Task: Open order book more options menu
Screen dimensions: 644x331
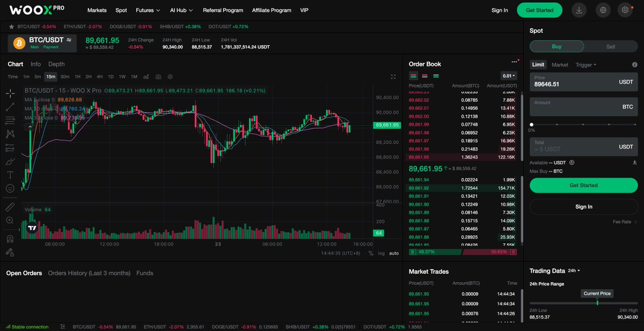Action: [x=515, y=62]
